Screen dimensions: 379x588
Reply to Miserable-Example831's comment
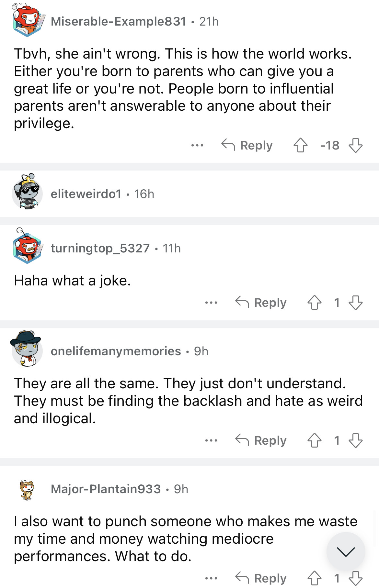coord(247,145)
